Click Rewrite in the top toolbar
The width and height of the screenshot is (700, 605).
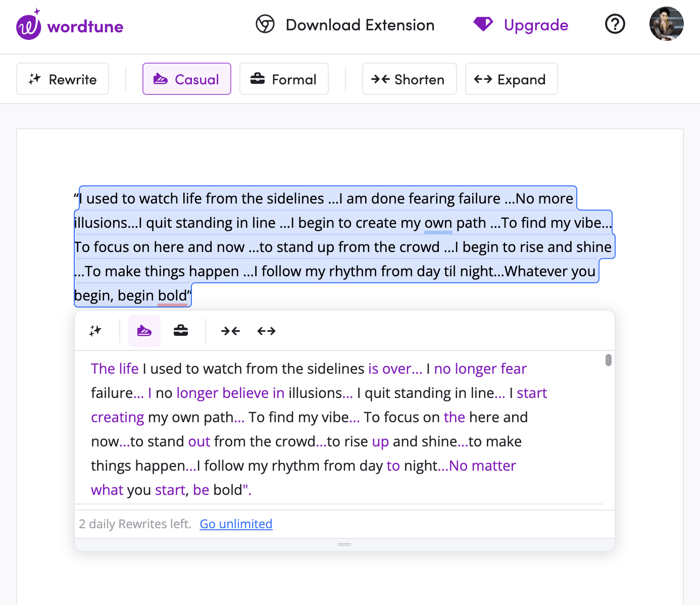[x=62, y=79]
